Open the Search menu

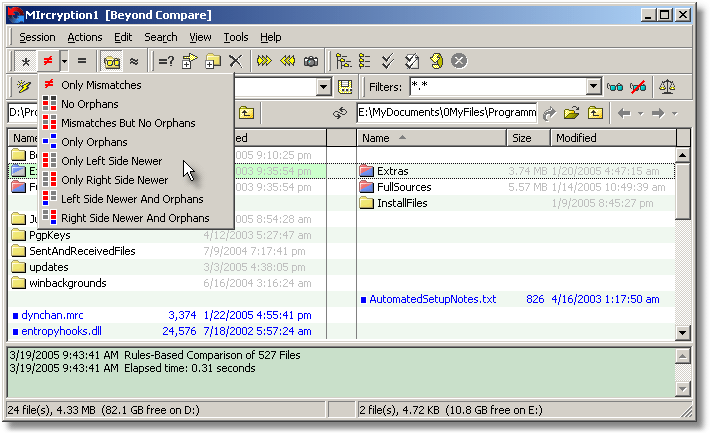161,37
